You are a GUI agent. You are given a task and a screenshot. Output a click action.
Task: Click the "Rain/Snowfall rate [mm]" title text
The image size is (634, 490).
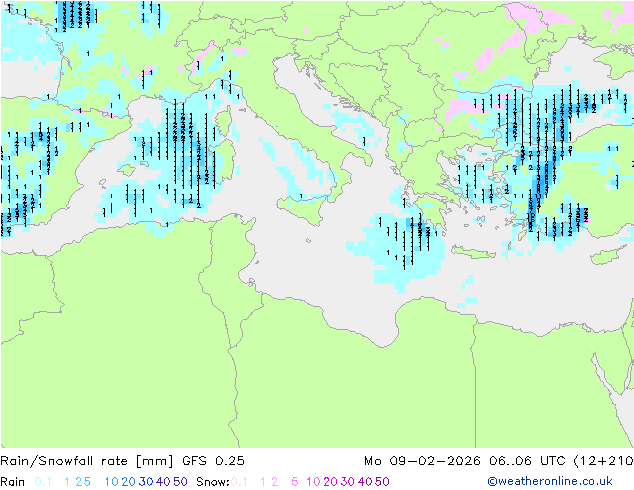pos(87,461)
